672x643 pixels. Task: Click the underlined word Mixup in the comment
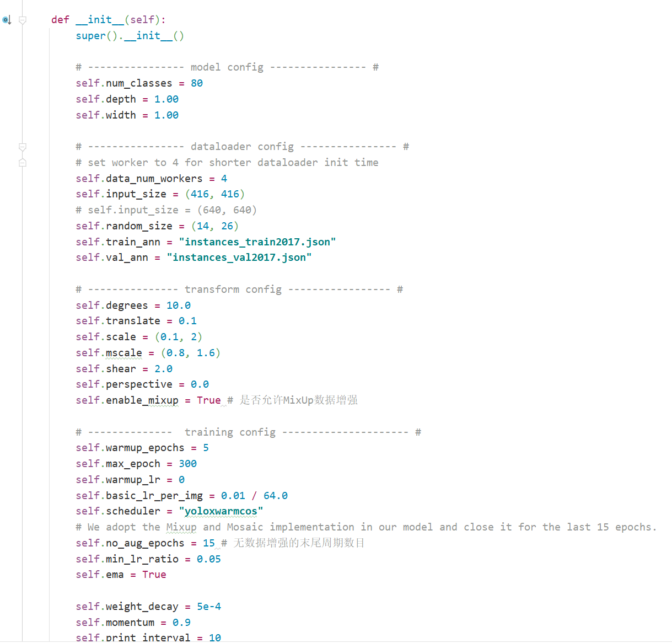[x=181, y=527]
